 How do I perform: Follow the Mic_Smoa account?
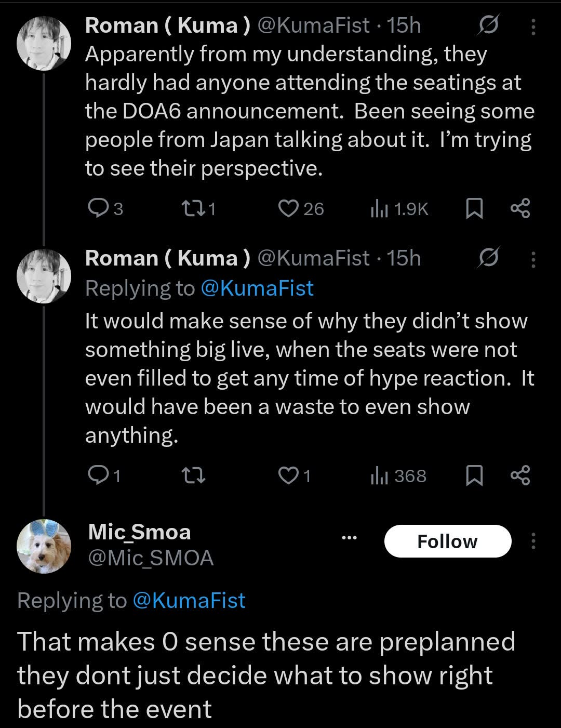pos(448,541)
